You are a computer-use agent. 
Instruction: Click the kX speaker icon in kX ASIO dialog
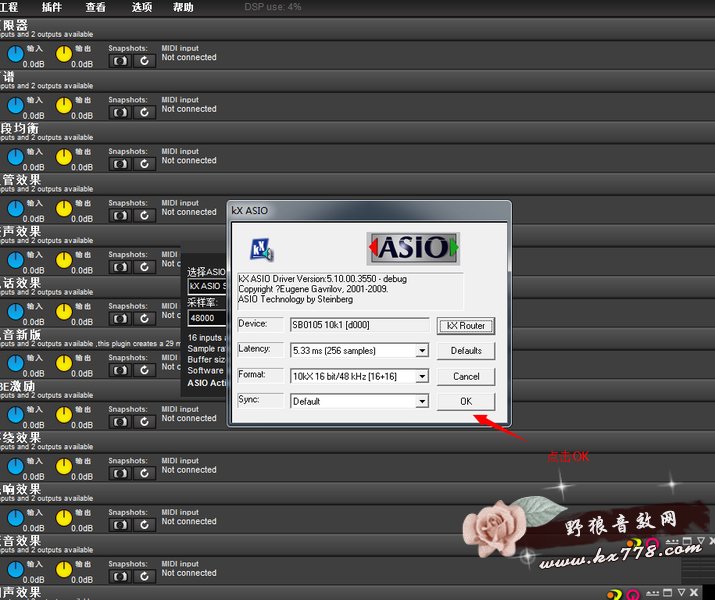[x=262, y=249]
